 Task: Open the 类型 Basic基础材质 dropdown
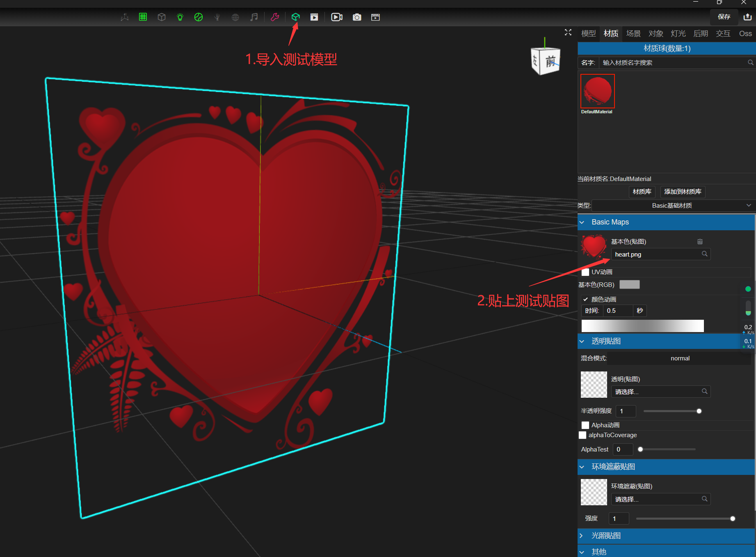(672, 206)
